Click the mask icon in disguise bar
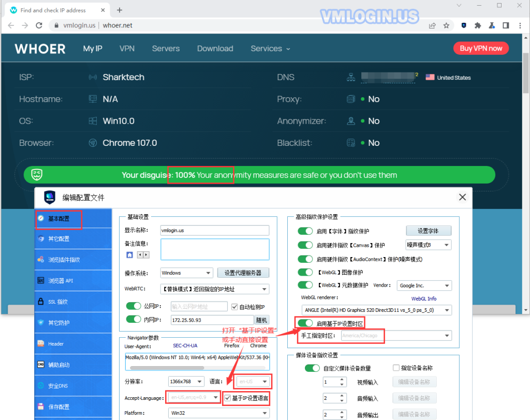 37,175
